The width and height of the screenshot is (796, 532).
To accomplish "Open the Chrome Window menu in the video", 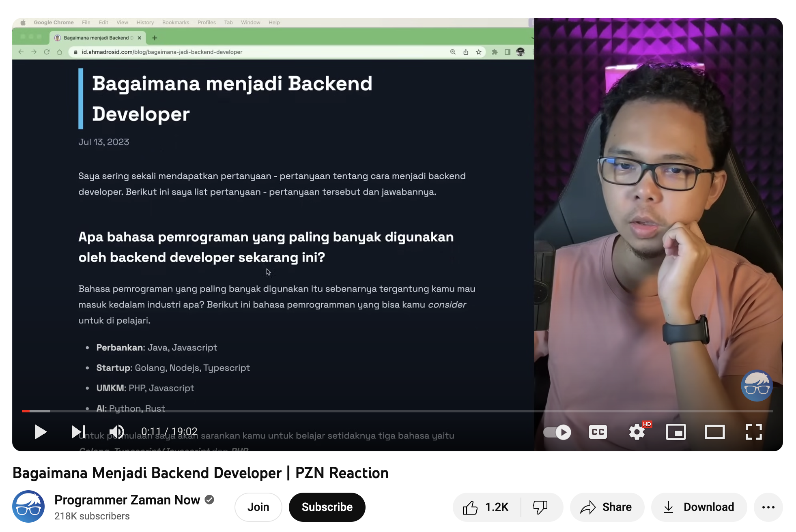I will pyautogui.click(x=250, y=22).
